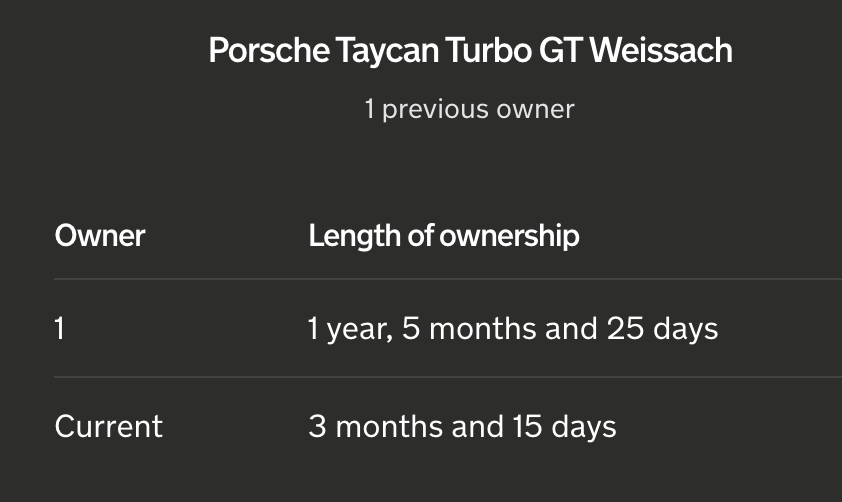Screen dimensions: 842x502
Task: Click '1 year, 5 months and 25 days' cell
Action: pos(513,329)
